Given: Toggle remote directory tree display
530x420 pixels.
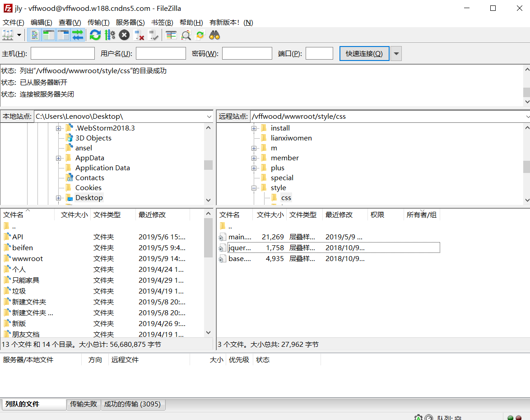Looking at the screenshot, I should pyautogui.click(x=63, y=35).
